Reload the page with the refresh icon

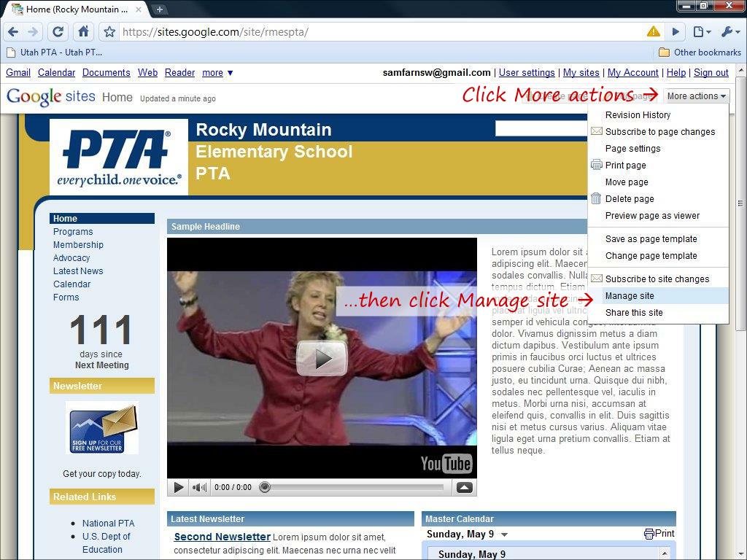pyautogui.click(x=58, y=32)
